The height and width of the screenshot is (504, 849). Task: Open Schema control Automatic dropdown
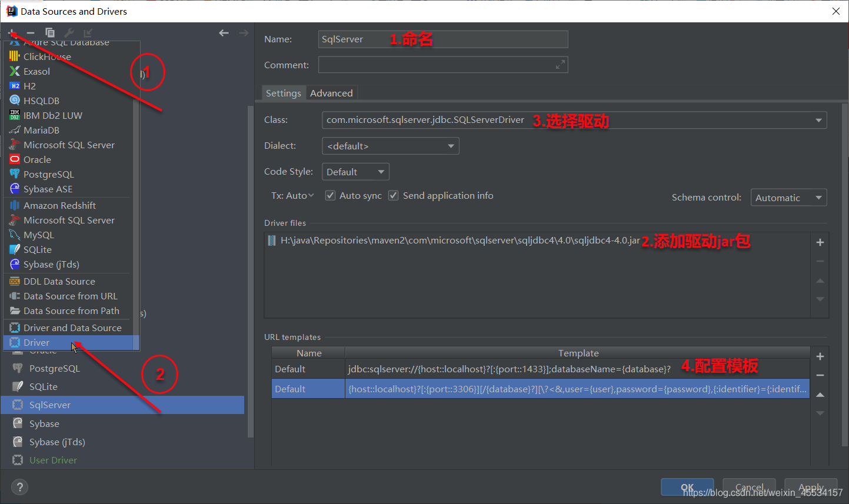pos(788,198)
